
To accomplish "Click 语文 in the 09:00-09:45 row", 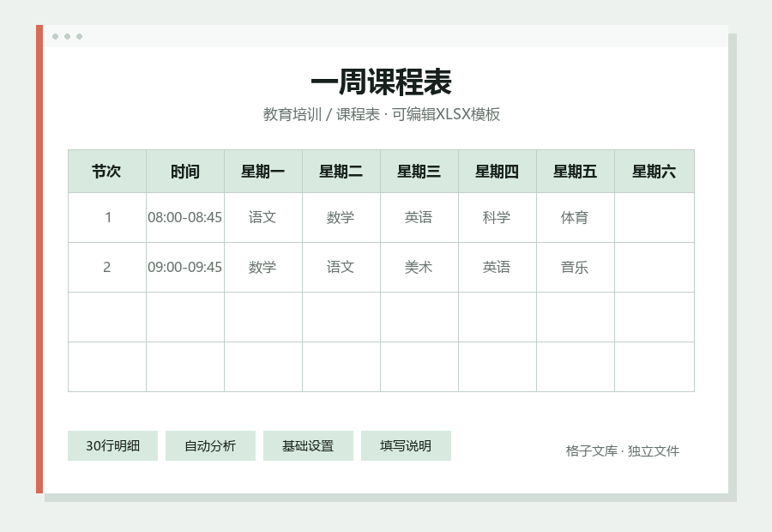I will (x=341, y=267).
